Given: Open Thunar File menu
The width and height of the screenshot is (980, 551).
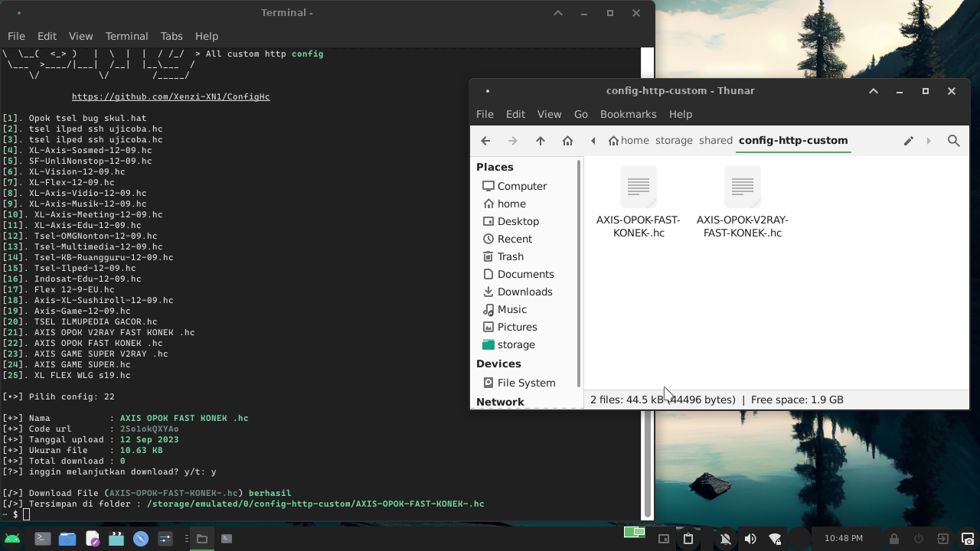Looking at the screenshot, I should pyautogui.click(x=485, y=114).
